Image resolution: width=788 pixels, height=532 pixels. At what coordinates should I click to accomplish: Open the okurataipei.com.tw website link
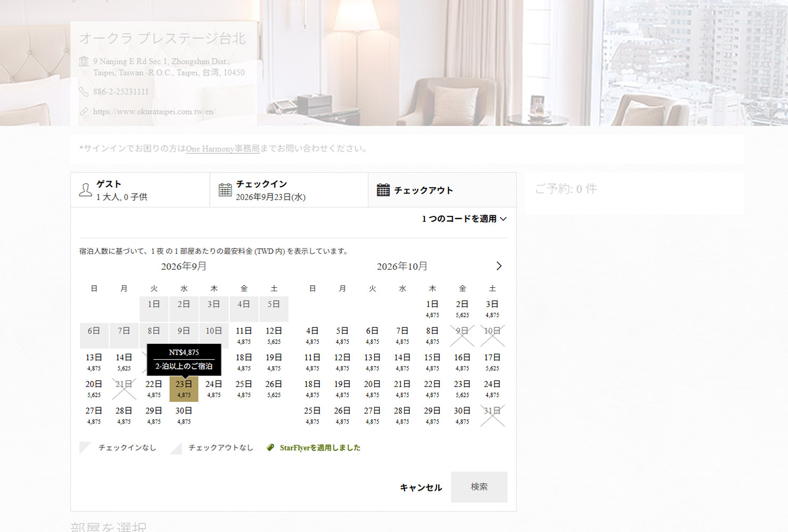coord(154,112)
